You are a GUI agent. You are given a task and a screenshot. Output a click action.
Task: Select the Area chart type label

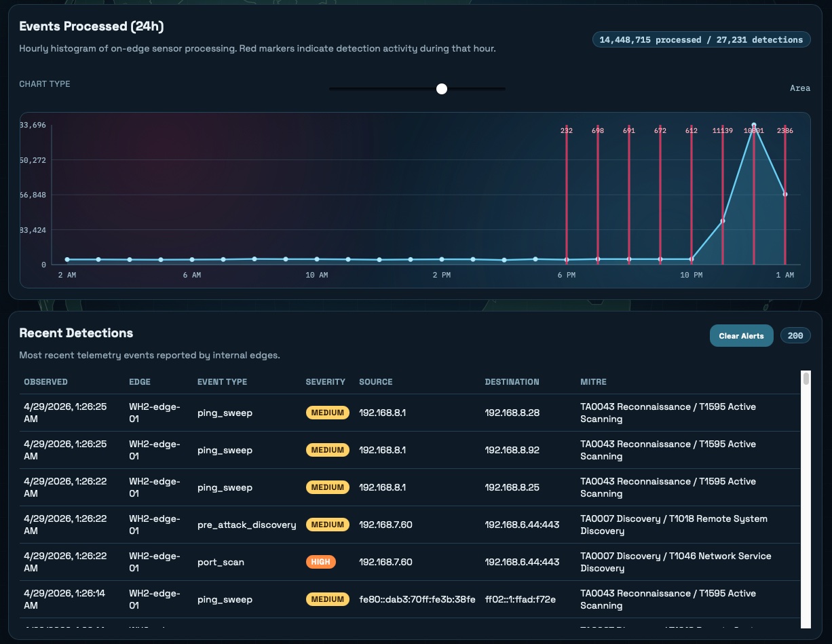coord(800,88)
